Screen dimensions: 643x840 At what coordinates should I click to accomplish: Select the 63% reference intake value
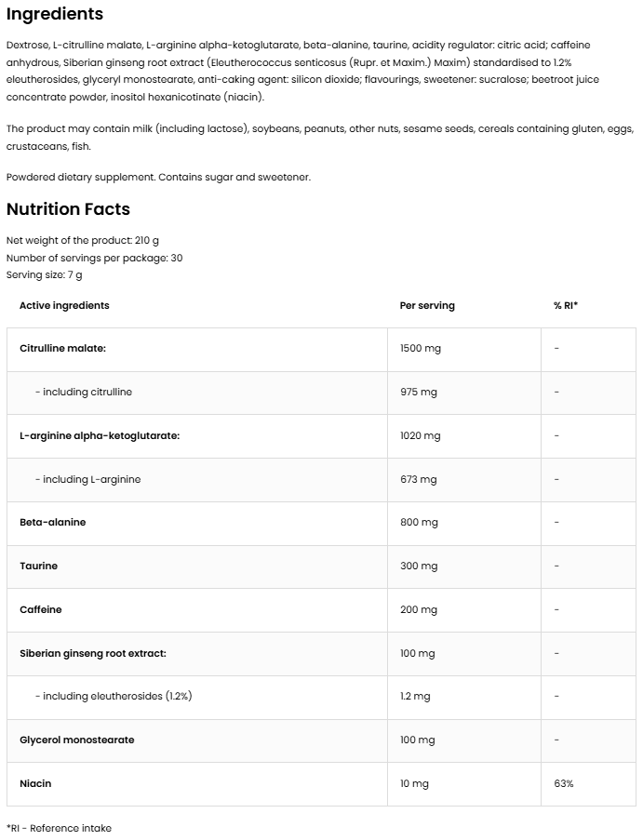click(563, 783)
